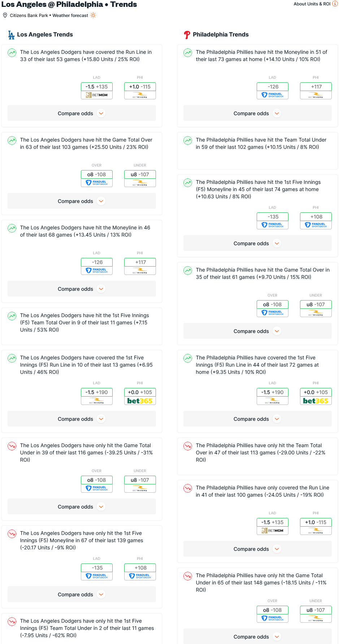Click the red trend icon beside Dodgers Game Total Under

click(12, 446)
